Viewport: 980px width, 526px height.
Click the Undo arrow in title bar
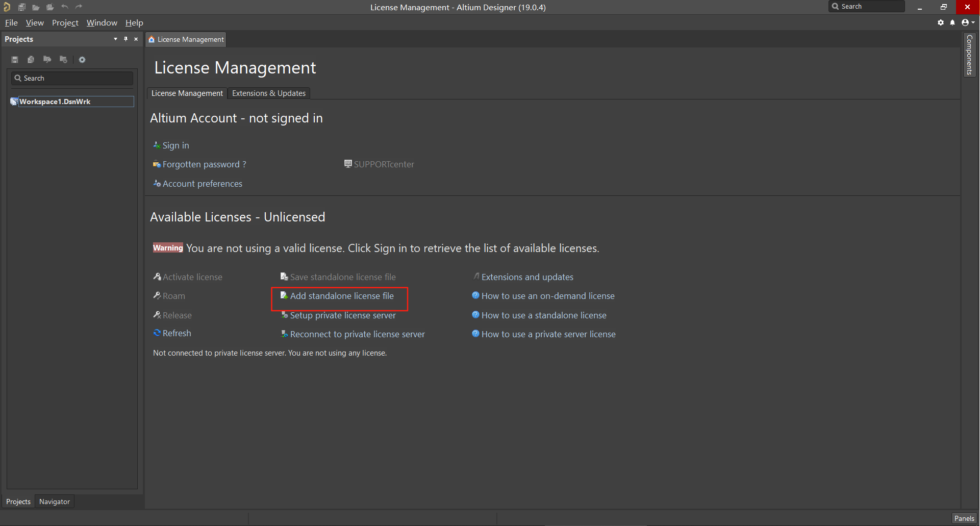(65, 7)
